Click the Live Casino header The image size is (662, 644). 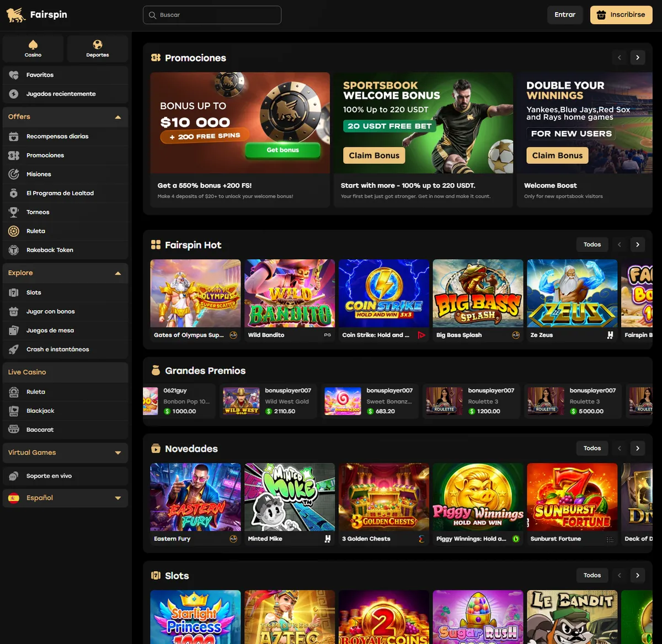65,372
